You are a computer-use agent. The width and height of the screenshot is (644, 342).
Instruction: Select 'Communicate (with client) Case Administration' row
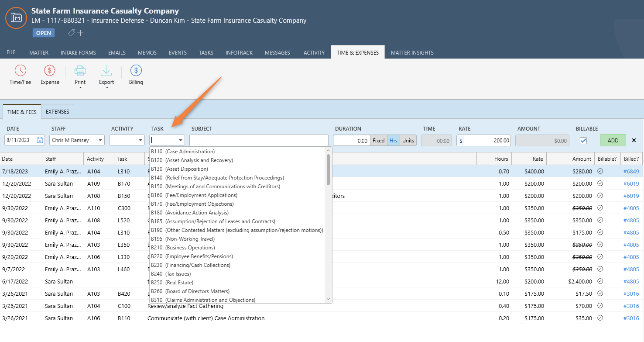tap(322, 318)
